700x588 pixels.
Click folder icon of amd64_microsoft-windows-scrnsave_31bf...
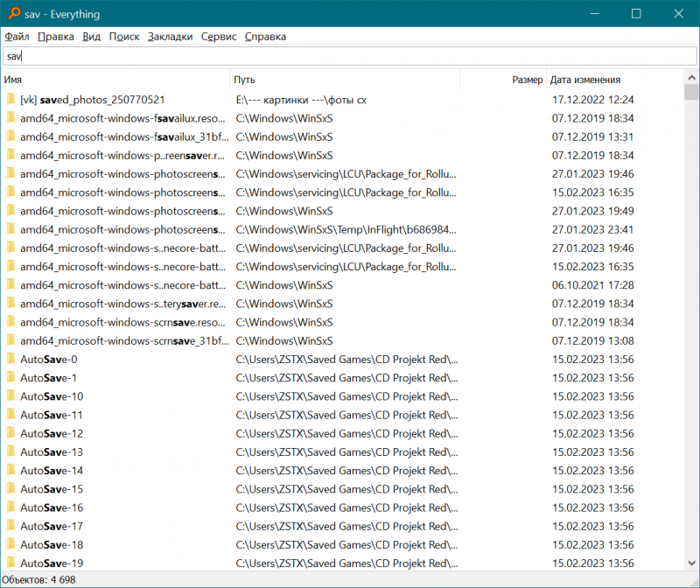click(x=11, y=340)
